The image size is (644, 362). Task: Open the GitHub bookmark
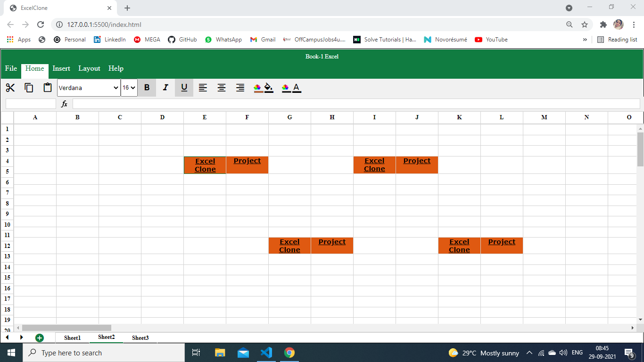click(182, 40)
